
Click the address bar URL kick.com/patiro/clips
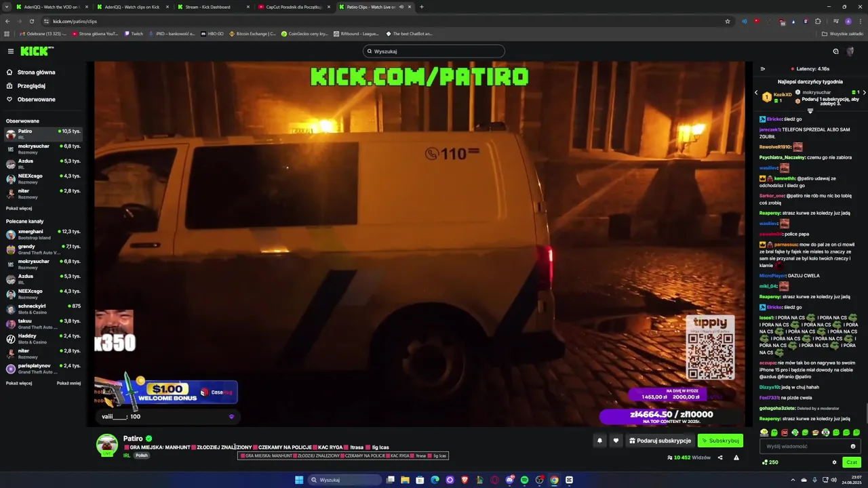pyautogui.click(x=75, y=21)
